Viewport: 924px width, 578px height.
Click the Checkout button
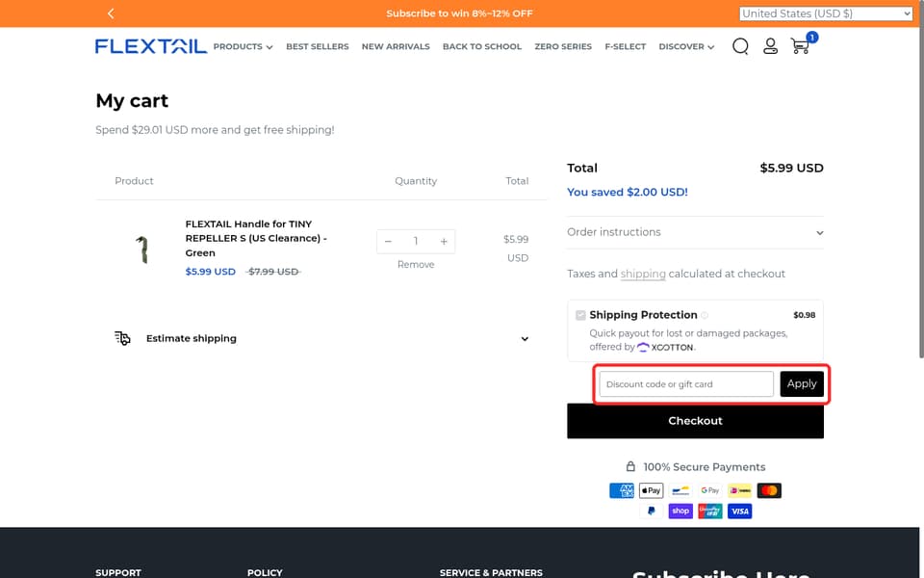[x=695, y=421]
